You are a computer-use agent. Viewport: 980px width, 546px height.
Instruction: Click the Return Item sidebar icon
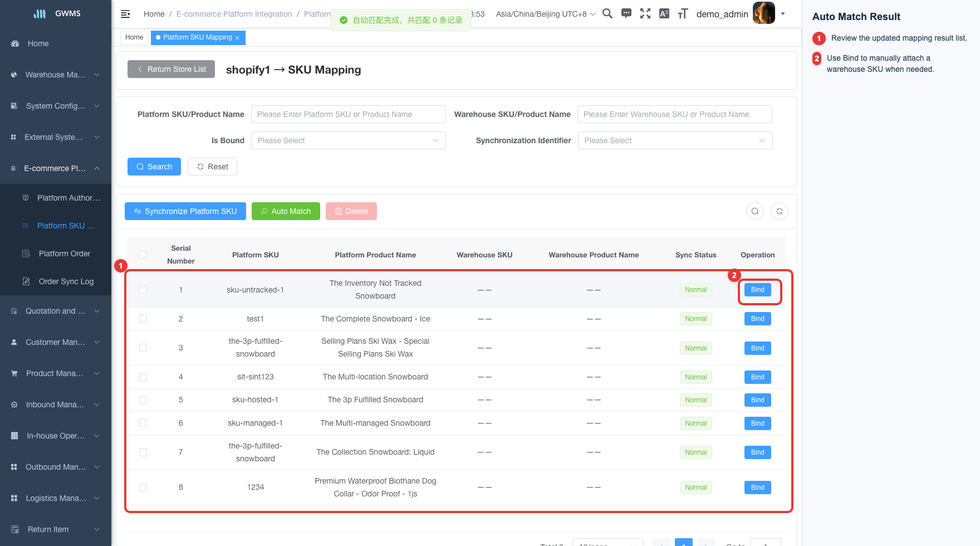(15, 529)
